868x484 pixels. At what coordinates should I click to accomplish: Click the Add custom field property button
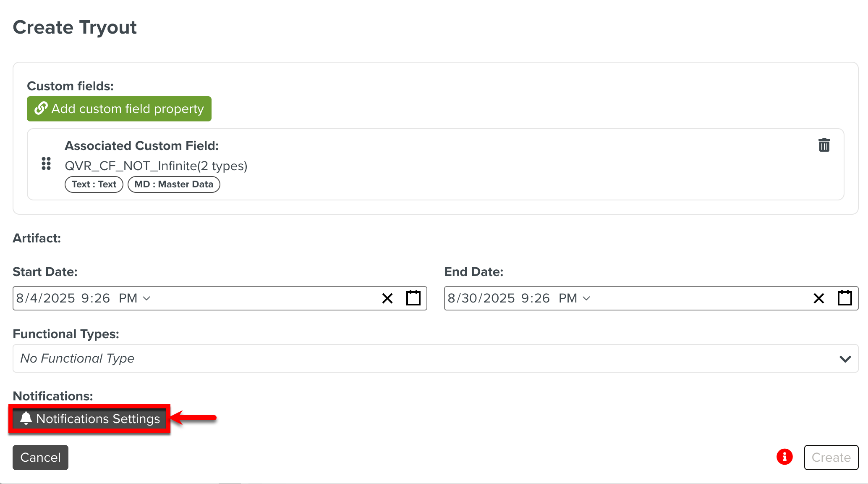(x=119, y=109)
